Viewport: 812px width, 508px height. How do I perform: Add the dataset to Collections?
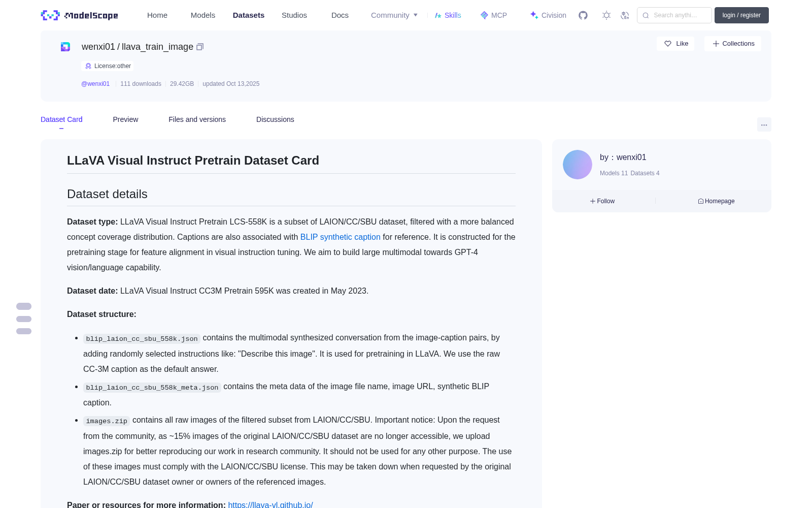(733, 44)
